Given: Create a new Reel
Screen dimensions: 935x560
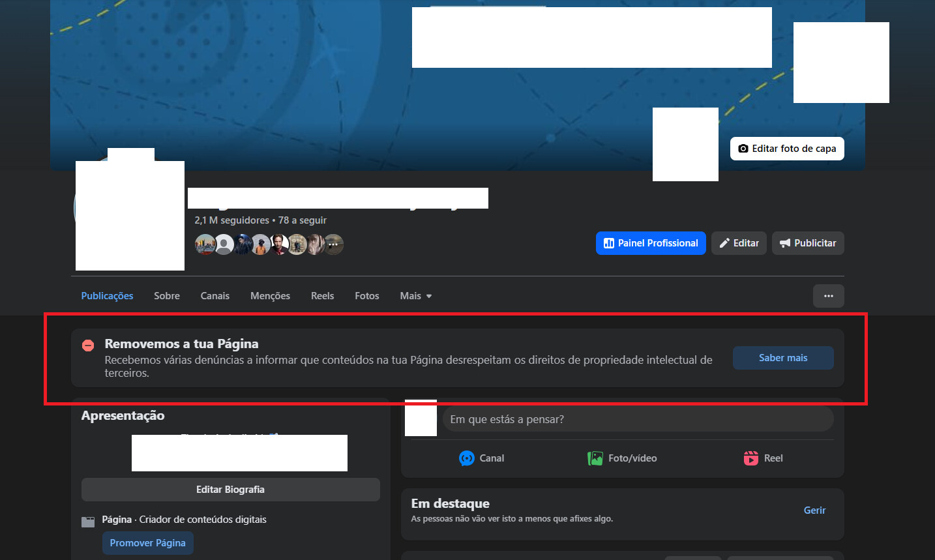Looking at the screenshot, I should click(x=763, y=458).
